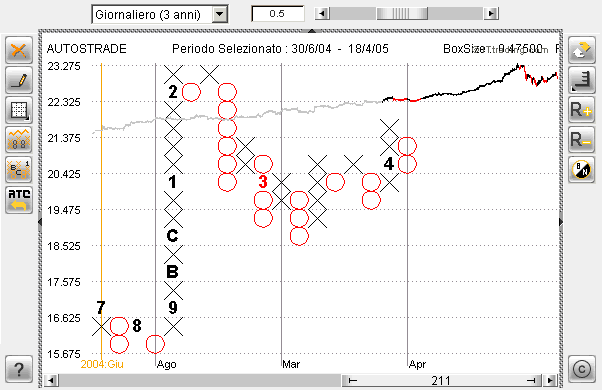Click the stacked lines steps icon

(x=581, y=80)
